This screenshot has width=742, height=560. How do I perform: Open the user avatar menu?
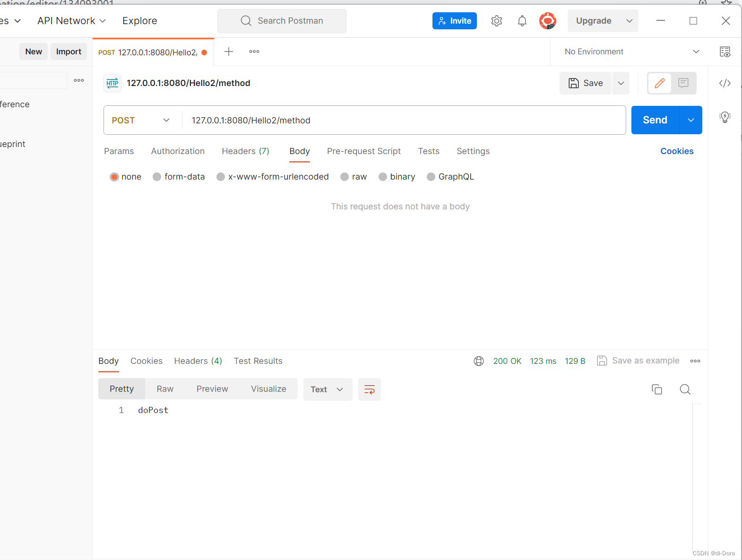[x=547, y=21]
